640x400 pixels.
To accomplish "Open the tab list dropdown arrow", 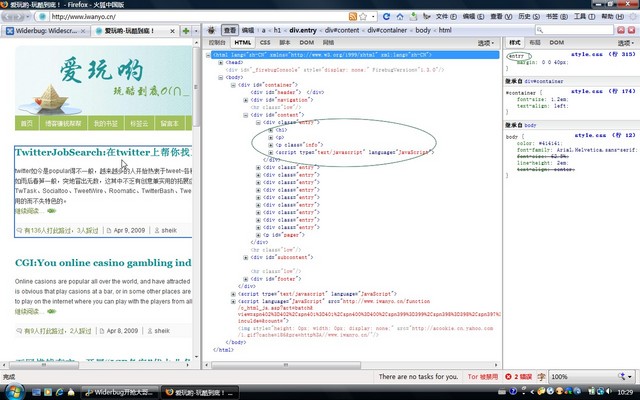I will coord(196,31).
